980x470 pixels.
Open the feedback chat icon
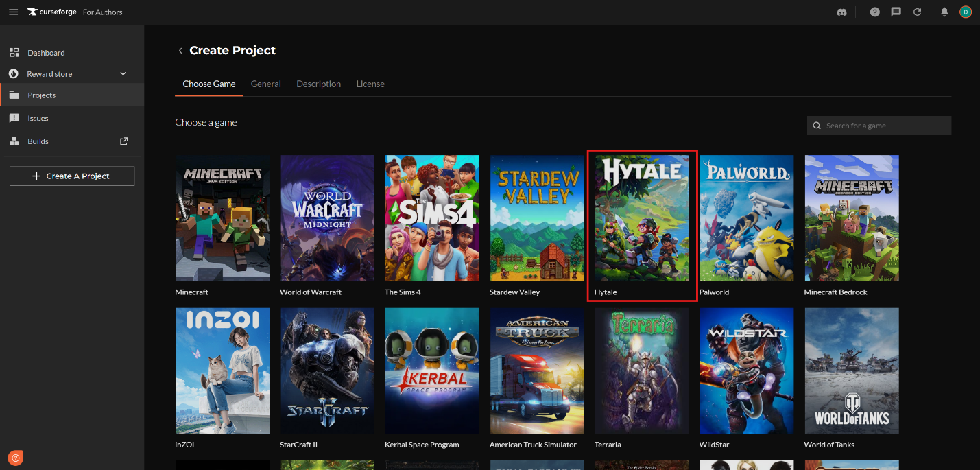click(x=896, y=12)
